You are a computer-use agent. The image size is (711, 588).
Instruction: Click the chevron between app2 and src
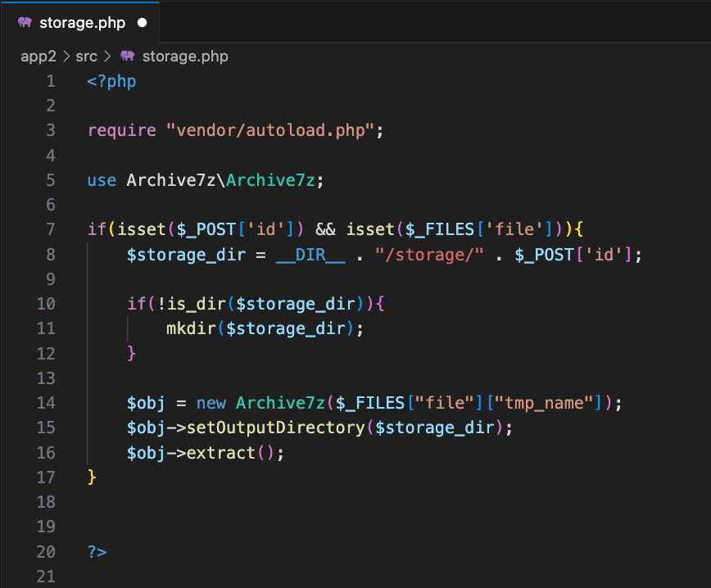click(66, 57)
